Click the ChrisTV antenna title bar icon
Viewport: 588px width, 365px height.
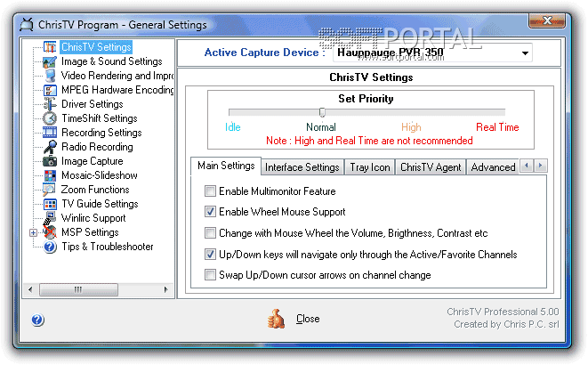pyautogui.click(x=27, y=24)
